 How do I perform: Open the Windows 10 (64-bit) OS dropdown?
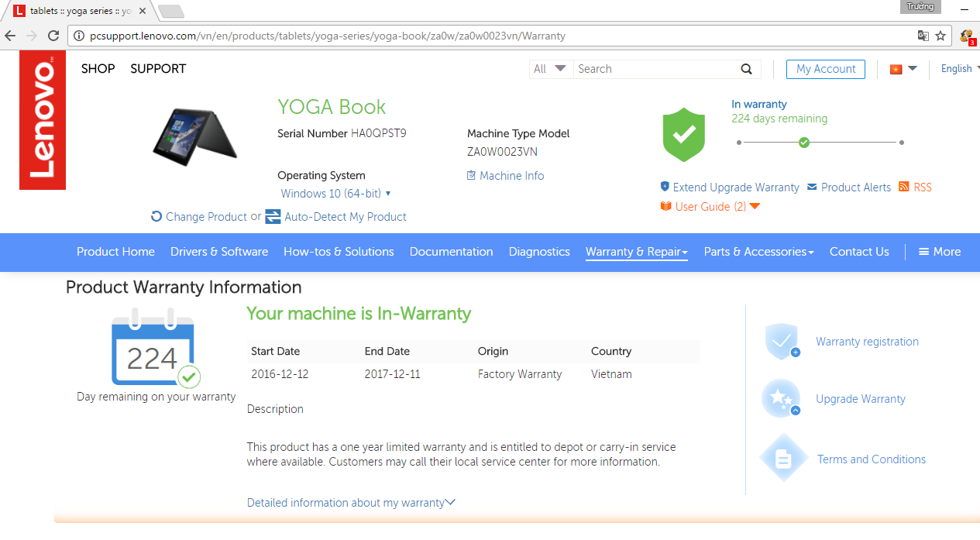click(x=335, y=194)
